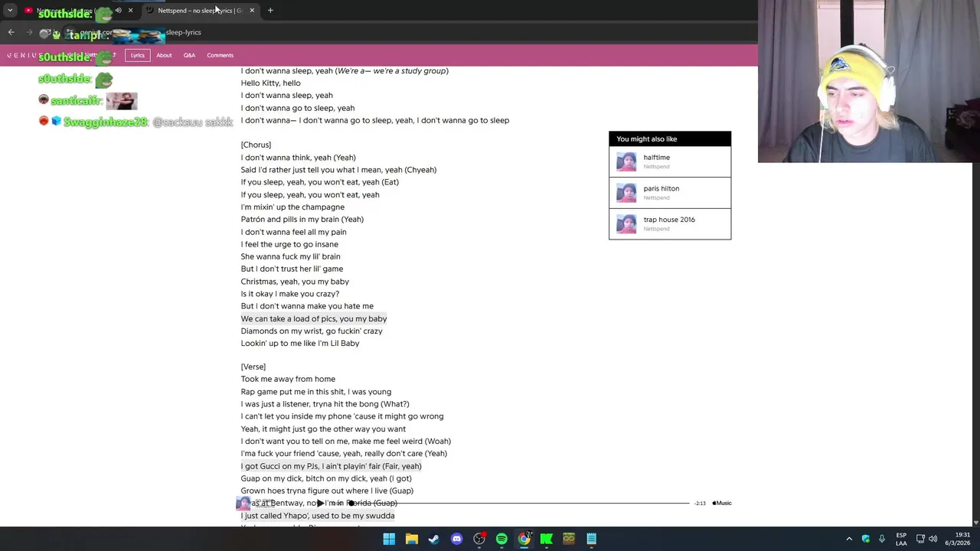This screenshot has height=551, width=980.
Task: Click Swagginhaze28 chat overlay message
Action: (136, 122)
